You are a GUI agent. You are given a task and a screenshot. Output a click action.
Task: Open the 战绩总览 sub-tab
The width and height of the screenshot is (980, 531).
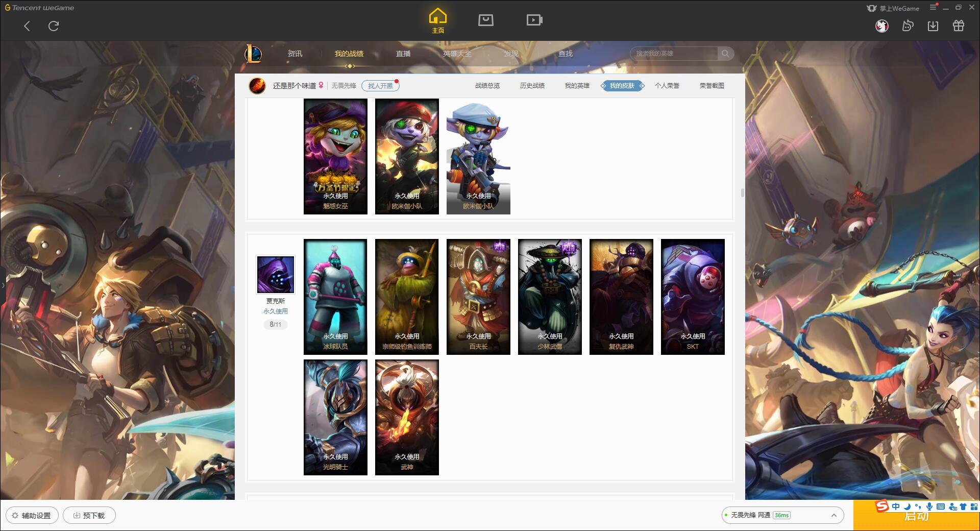[487, 86]
